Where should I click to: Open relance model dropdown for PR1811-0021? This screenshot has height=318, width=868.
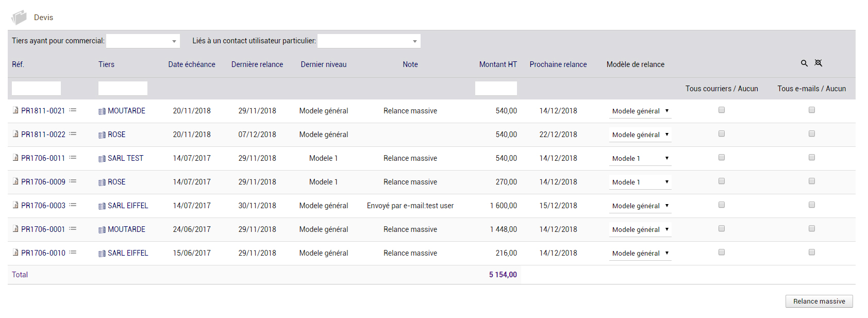tap(640, 111)
